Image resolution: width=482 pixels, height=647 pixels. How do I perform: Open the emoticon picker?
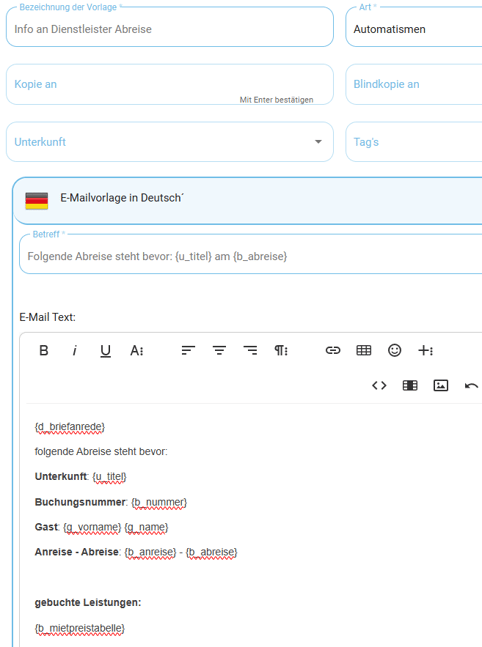[395, 350]
